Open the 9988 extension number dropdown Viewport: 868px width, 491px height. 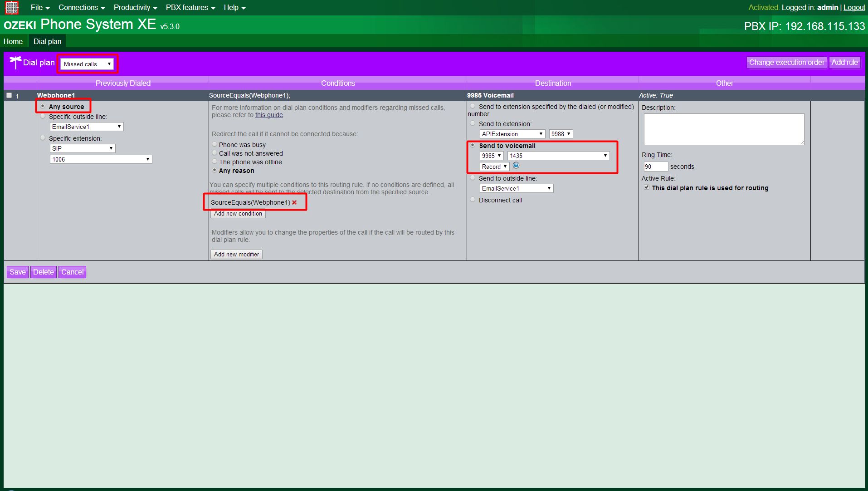click(x=561, y=134)
